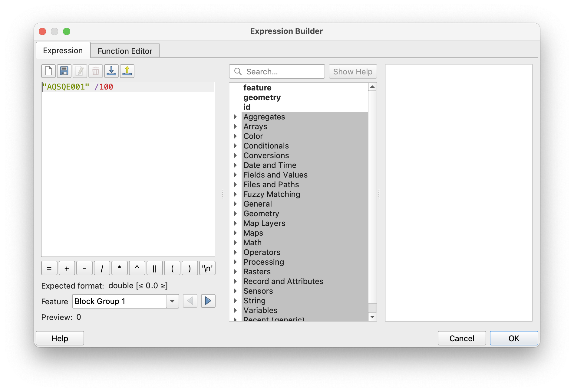Expand the Aggregates group
The width and height of the screenshot is (574, 392).
coord(236,116)
